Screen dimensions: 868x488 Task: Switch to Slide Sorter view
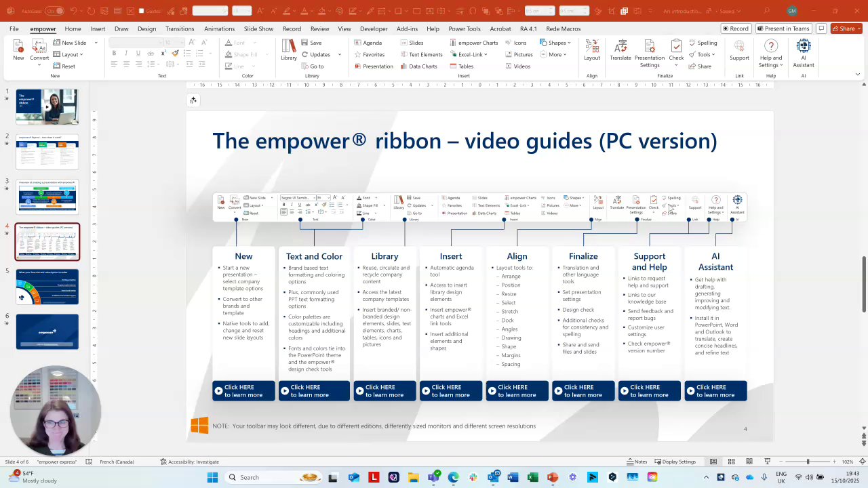click(x=731, y=462)
